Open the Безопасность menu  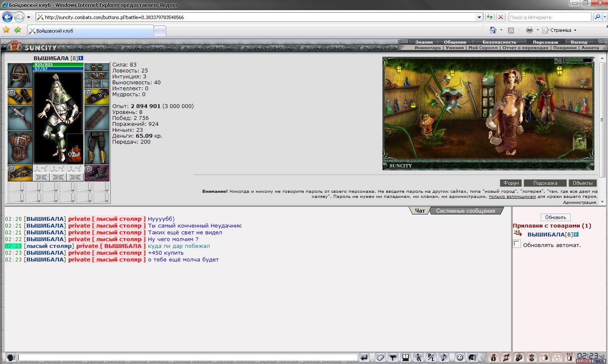(x=499, y=42)
